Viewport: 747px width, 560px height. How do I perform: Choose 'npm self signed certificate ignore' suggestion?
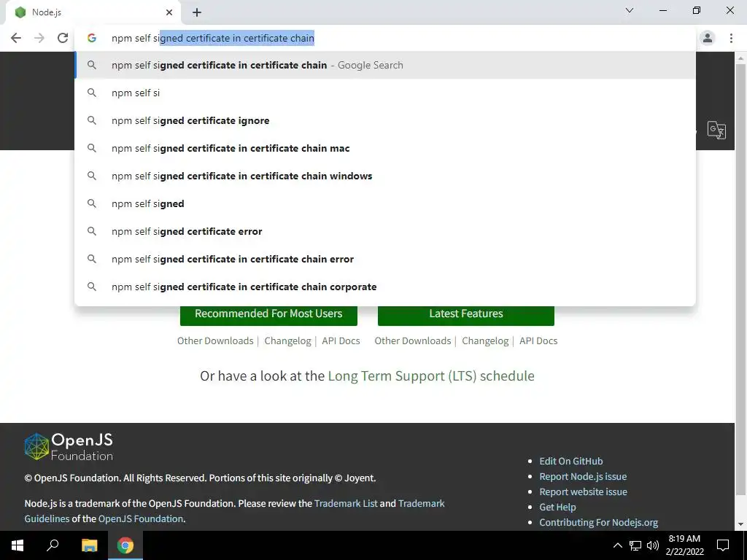(x=385, y=120)
